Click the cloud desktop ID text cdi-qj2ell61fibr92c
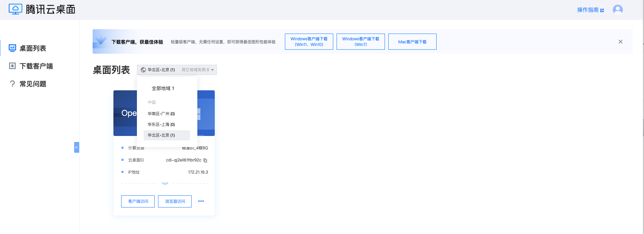The height and width of the screenshot is (234, 644). (184, 160)
